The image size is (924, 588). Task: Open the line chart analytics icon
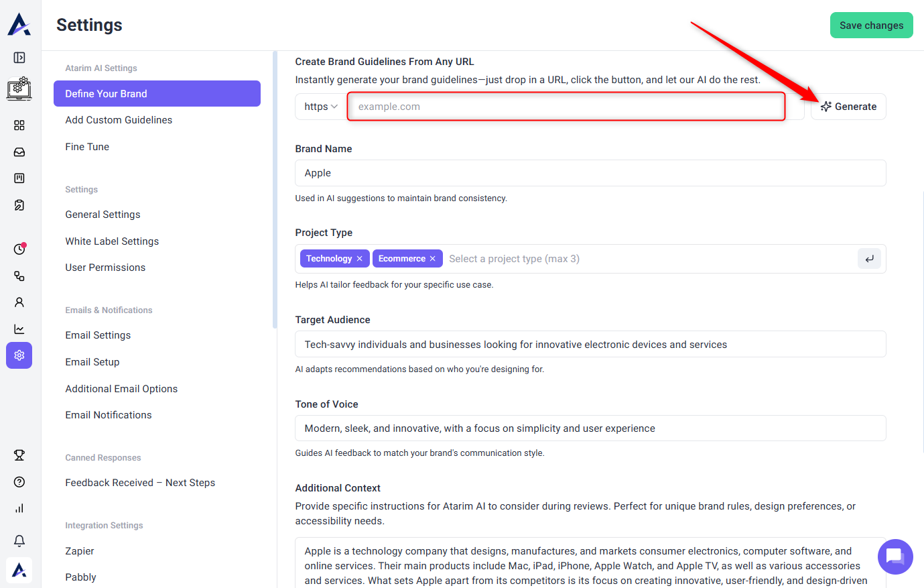pos(19,329)
